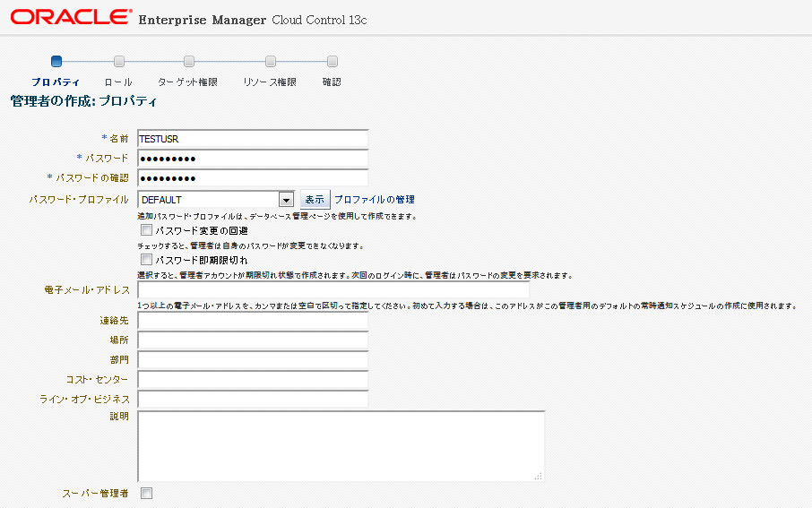Click the パスワードの確認 field

tap(253, 178)
